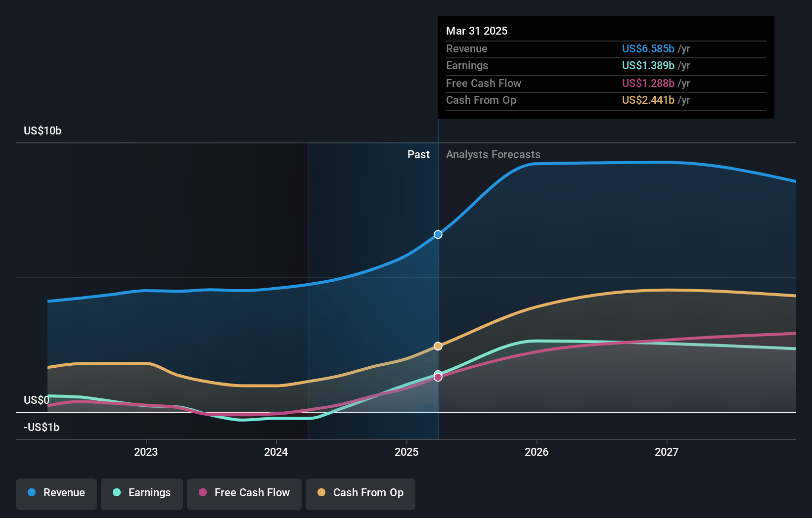The width and height of the screenshot is (812, 518).
Task: Click the 2023 x-axis label
Action: click(x=146, y=452)
